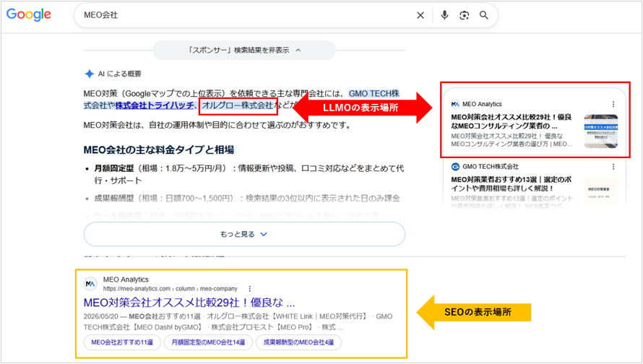Open three-dot menu on GMO TECH card
This screenshot has height=364, width=643.
613,166
